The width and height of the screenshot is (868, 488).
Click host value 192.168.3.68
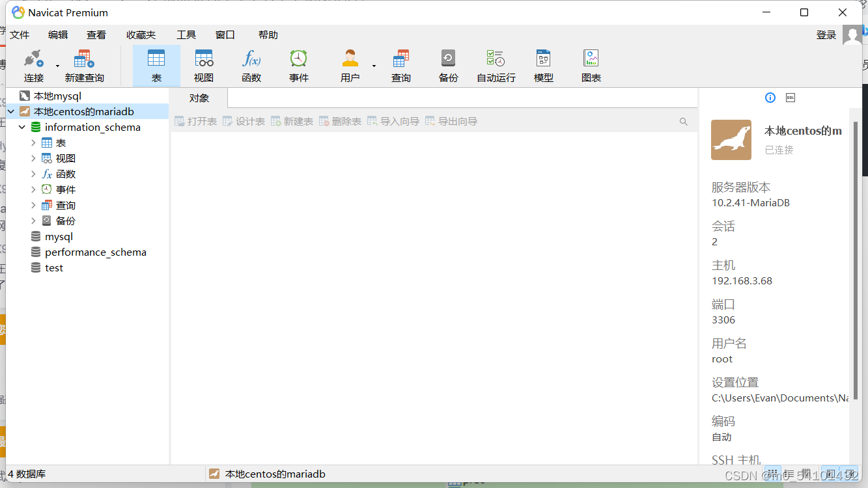point(742,281)
